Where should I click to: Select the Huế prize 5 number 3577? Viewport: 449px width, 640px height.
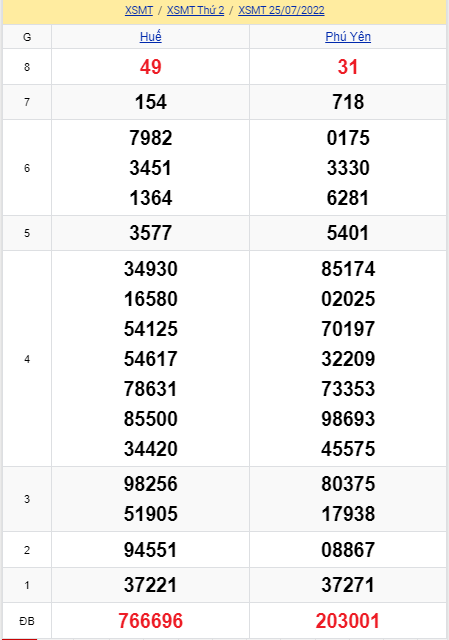coord(151,233)
